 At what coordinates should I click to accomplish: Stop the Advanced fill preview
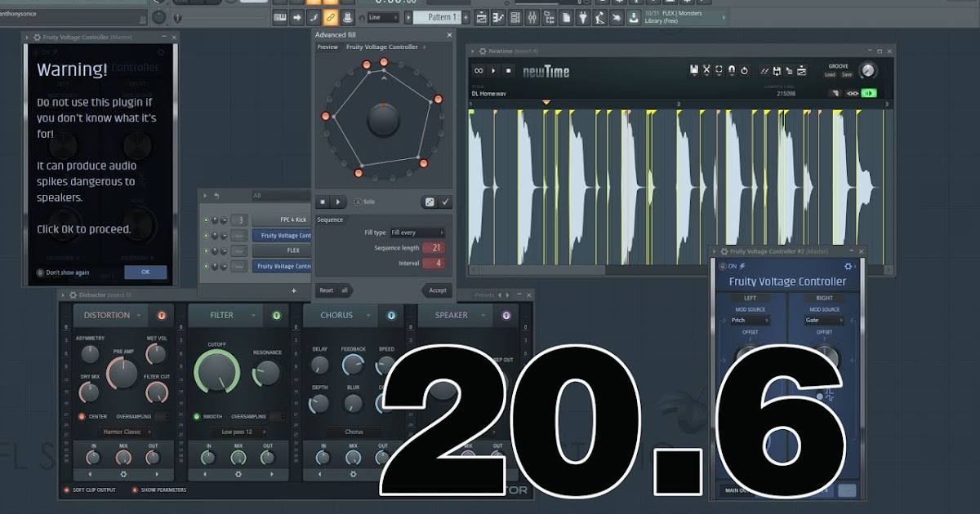(323, 202)
